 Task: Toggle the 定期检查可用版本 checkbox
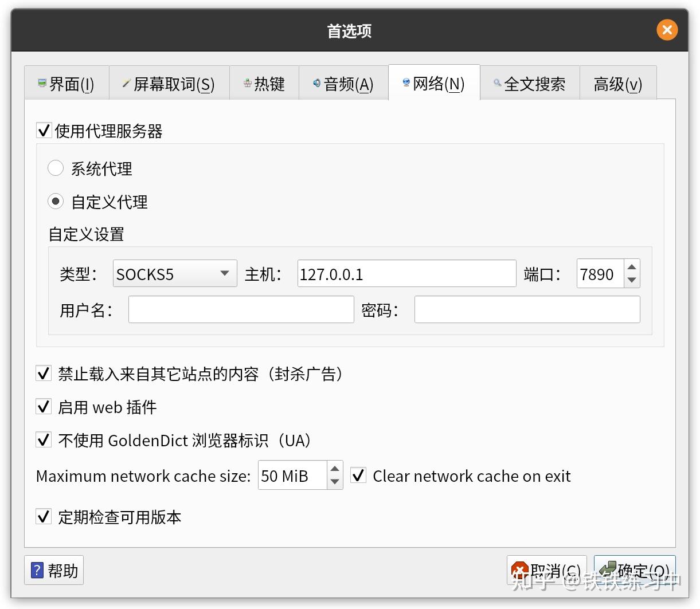[44, 517]
